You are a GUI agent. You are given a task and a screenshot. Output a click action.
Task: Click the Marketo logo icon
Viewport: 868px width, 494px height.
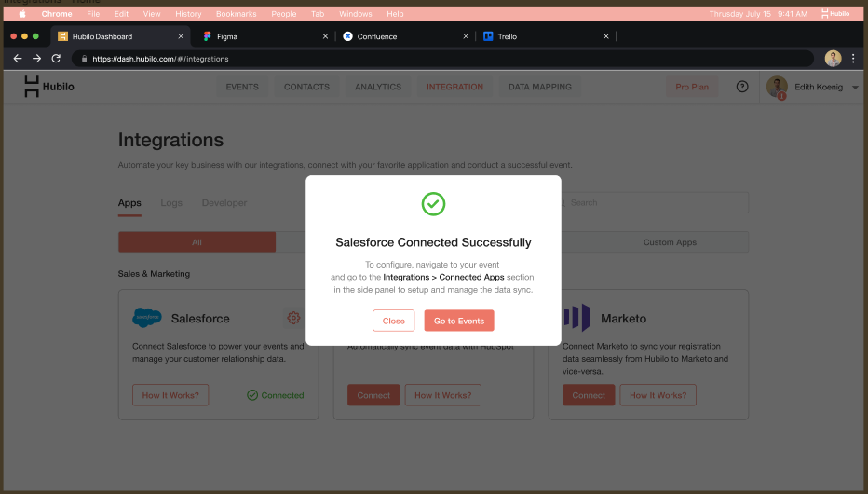pyautogui.click(x=576, y=317)
